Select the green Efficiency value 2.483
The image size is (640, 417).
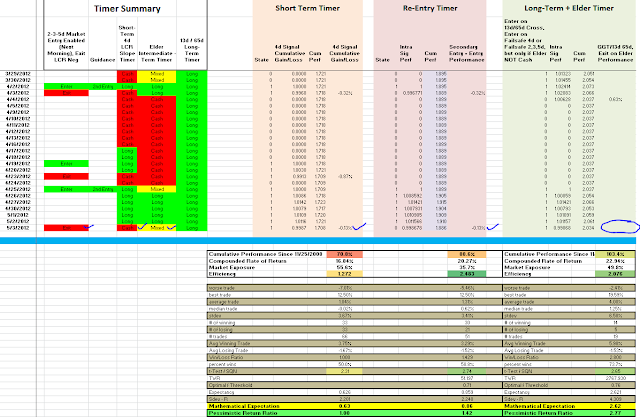tap(467, 274)
